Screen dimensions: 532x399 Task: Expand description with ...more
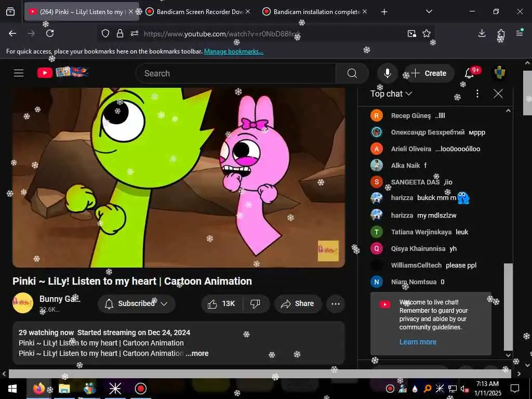tap(197, 353)
